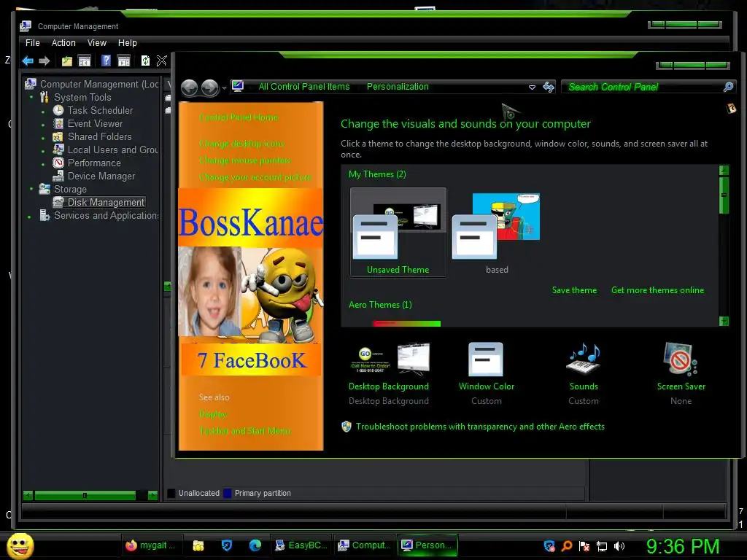Toggle Show/Hide Console Tree toolbar icon
747x560 pixels.
coord(85,61)
